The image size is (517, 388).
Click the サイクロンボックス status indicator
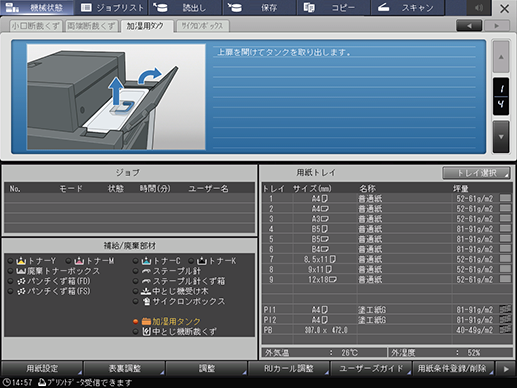pos(135,301)
